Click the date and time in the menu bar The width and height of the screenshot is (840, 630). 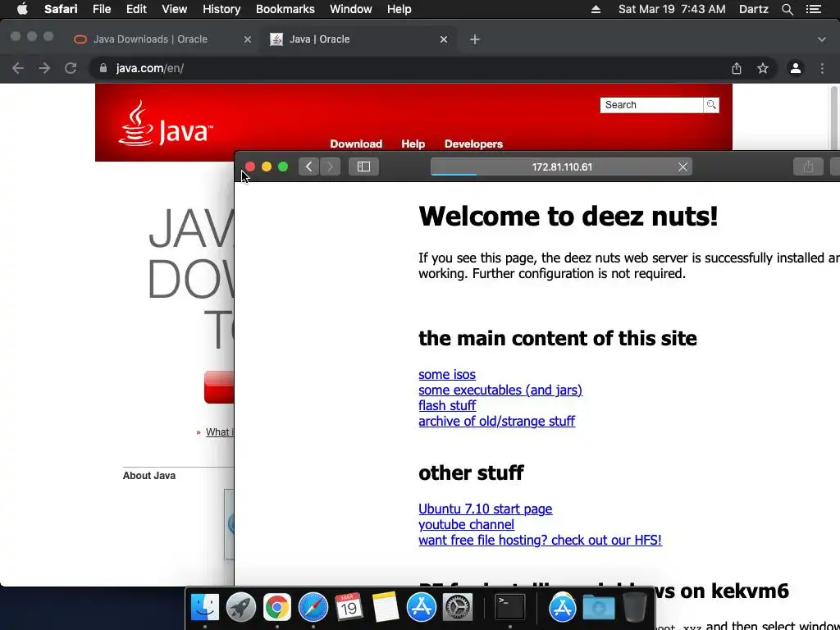coord(672,9)
